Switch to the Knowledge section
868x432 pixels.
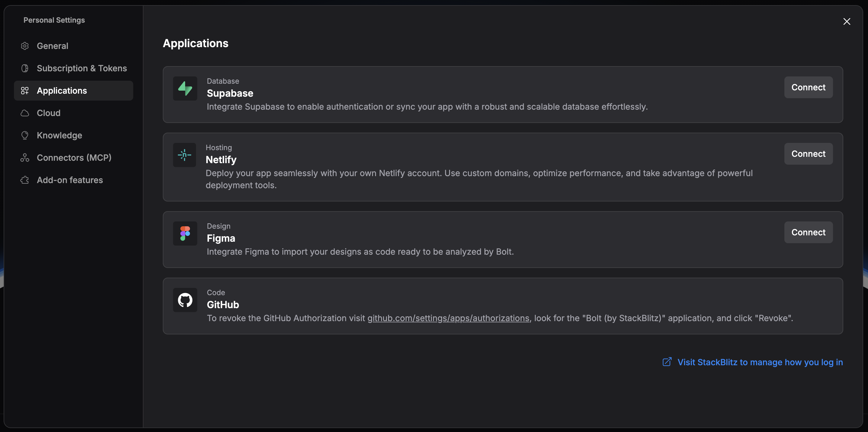pos(59,135)
